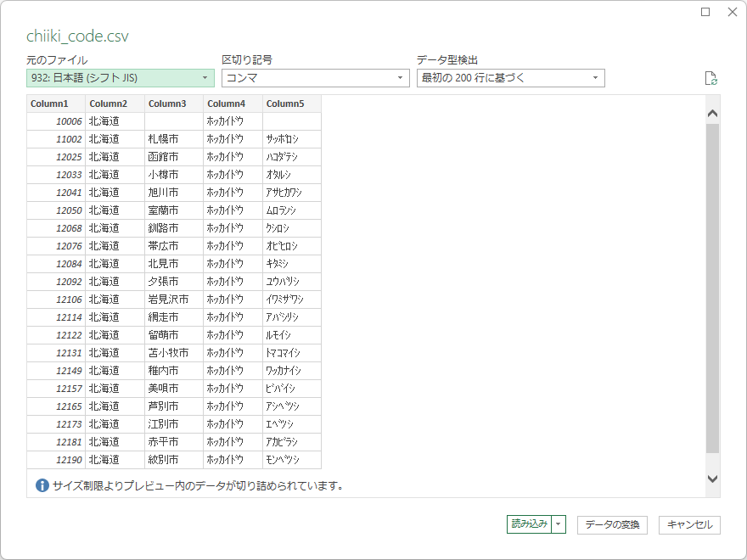Screen dimensions: 747x560
Task: Open the 元のファイル encoding dropdown
Action: pos(204,77)
